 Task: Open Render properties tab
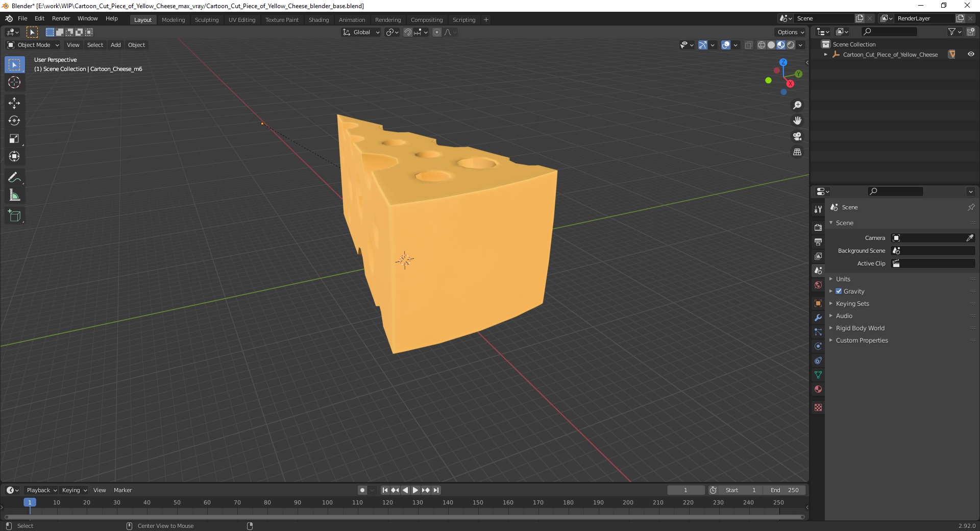coord(818,227)
